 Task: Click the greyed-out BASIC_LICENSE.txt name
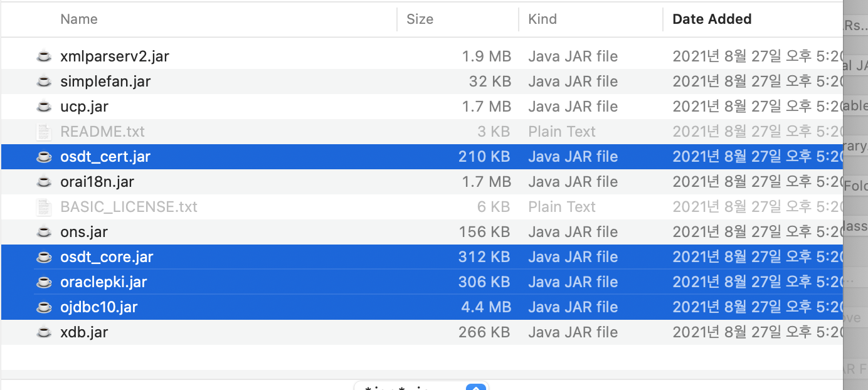[129, 207]
